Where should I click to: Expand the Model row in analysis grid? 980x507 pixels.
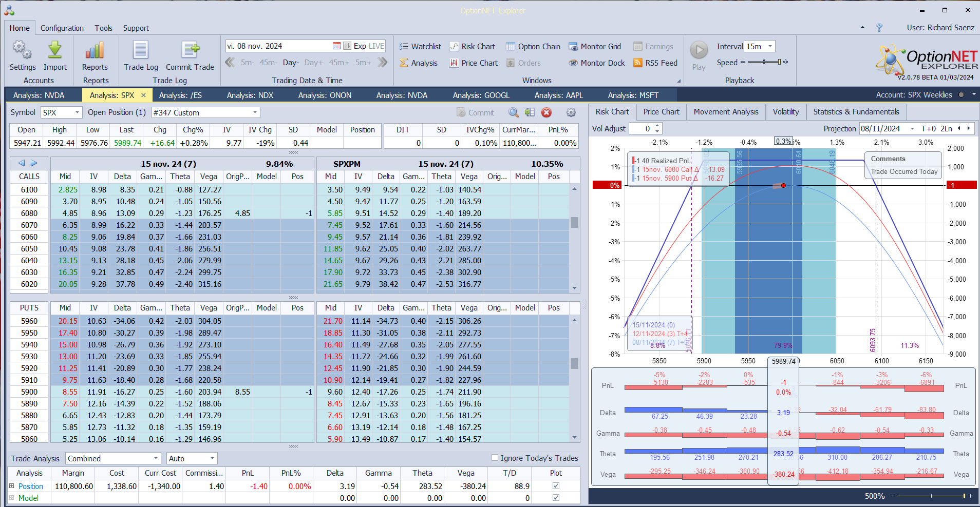[12, 497]
